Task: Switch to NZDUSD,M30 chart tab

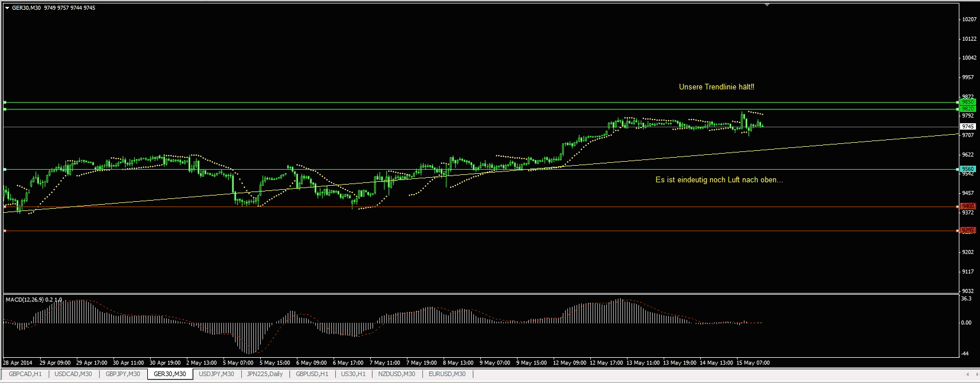Action: click(x=397, y=374)
